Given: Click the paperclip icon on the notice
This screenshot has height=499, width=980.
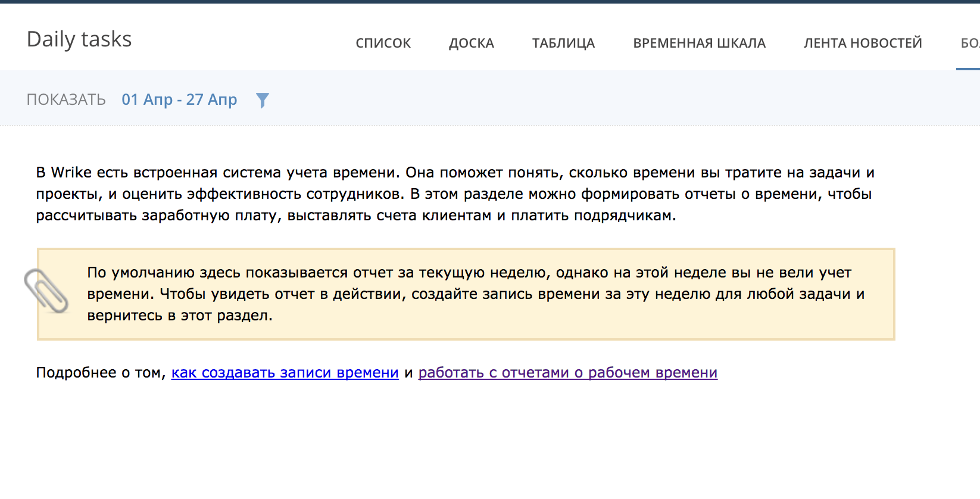Looking at the screenshot, I should [x=46, y=291].
